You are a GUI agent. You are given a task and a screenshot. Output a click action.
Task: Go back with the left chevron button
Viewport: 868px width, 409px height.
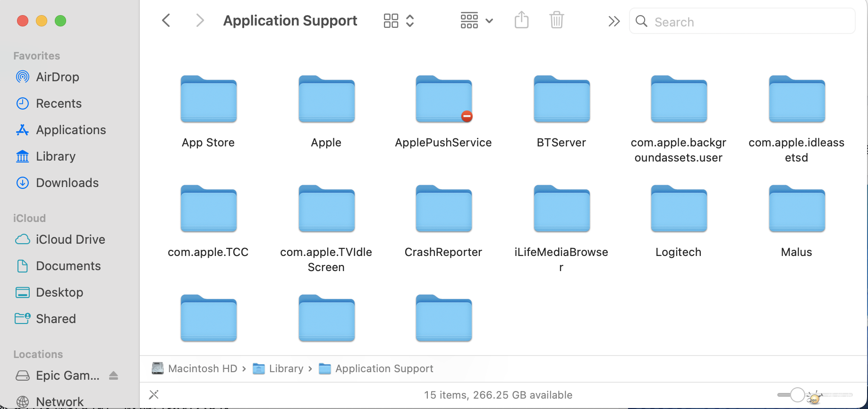click(x=166, y=21)
